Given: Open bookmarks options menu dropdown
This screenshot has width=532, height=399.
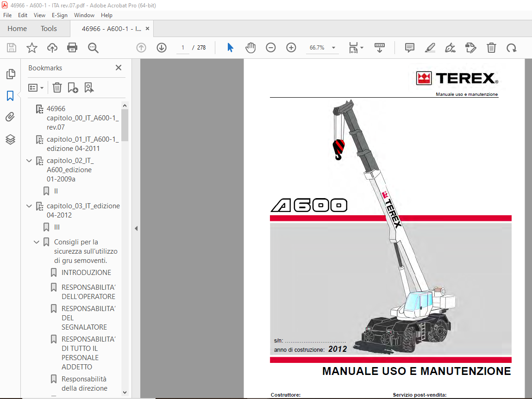Looking at the screenshot, I should click(36, 88).
